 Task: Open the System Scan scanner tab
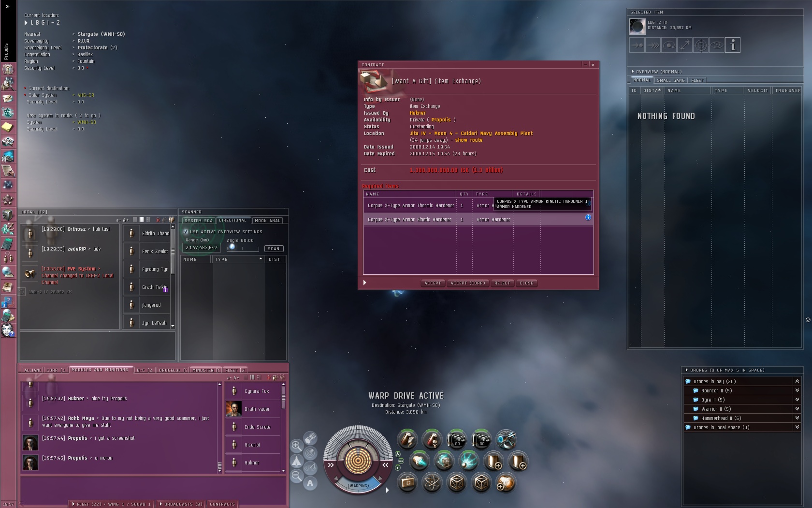pyautogui.click(x=199, y=221)
